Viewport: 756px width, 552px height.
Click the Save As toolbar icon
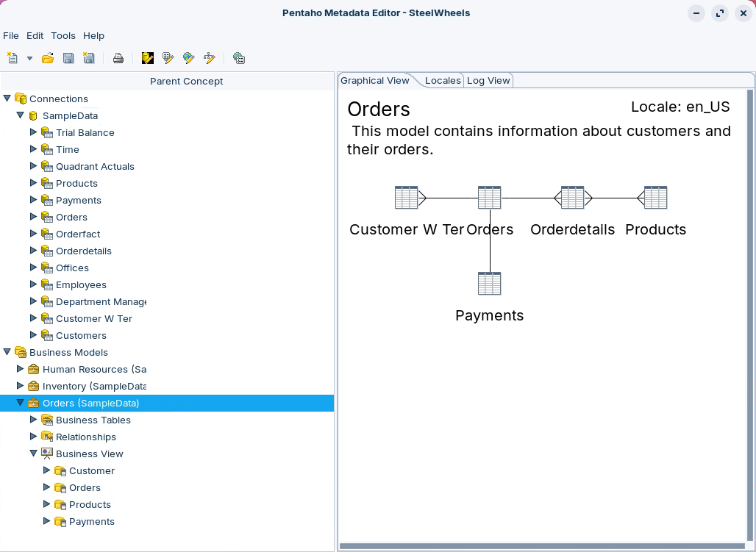(x=89, y=58)
